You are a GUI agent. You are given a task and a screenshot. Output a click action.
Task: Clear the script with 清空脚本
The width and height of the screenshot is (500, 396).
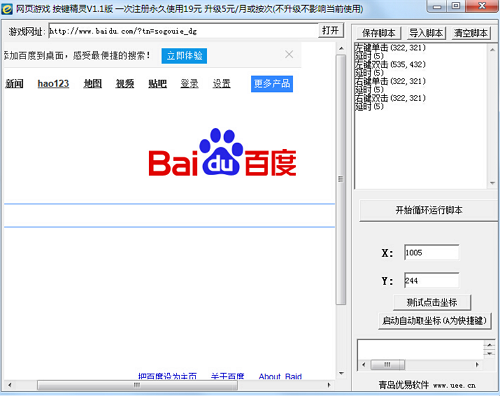[x=471, y=33]
